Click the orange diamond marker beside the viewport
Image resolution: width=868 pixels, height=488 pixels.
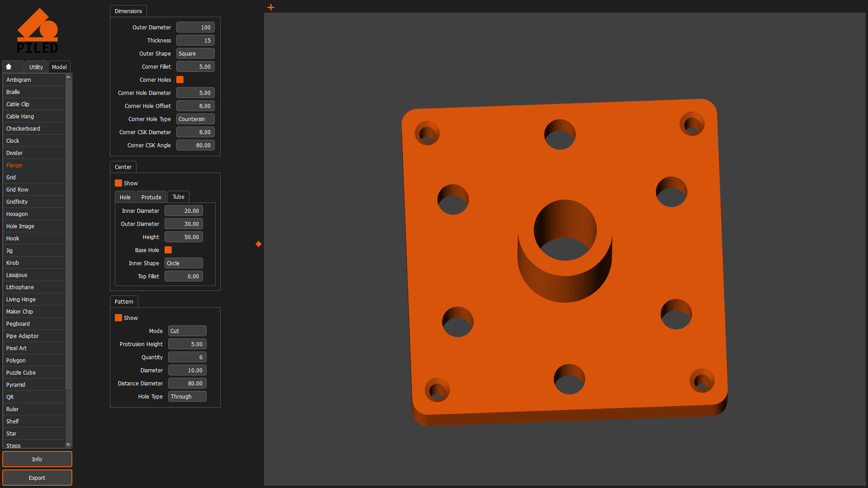(x=258, y=244)
